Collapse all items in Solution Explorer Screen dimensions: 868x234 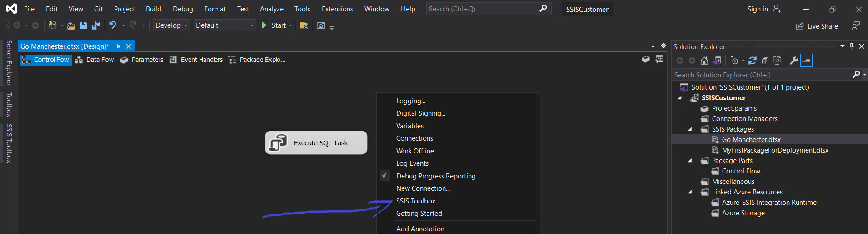coord(765,61)
